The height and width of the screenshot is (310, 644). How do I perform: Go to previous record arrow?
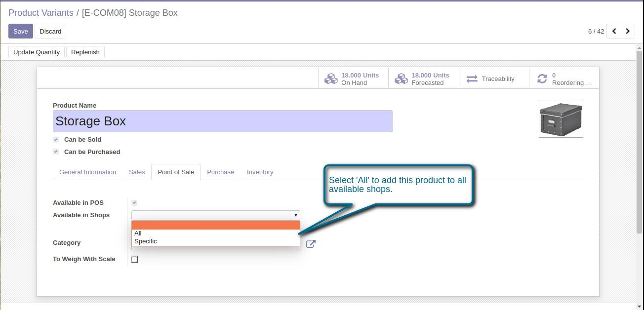pos(614,31)
